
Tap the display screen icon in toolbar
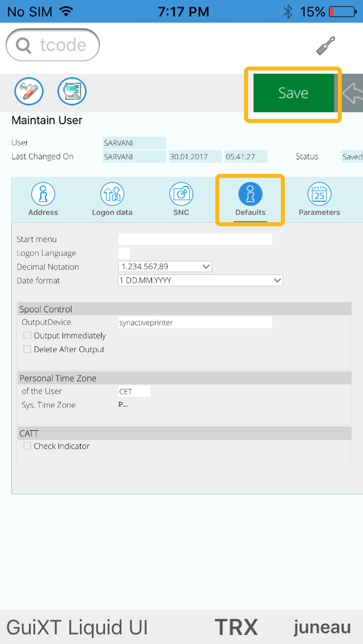(x=72, y=92)
